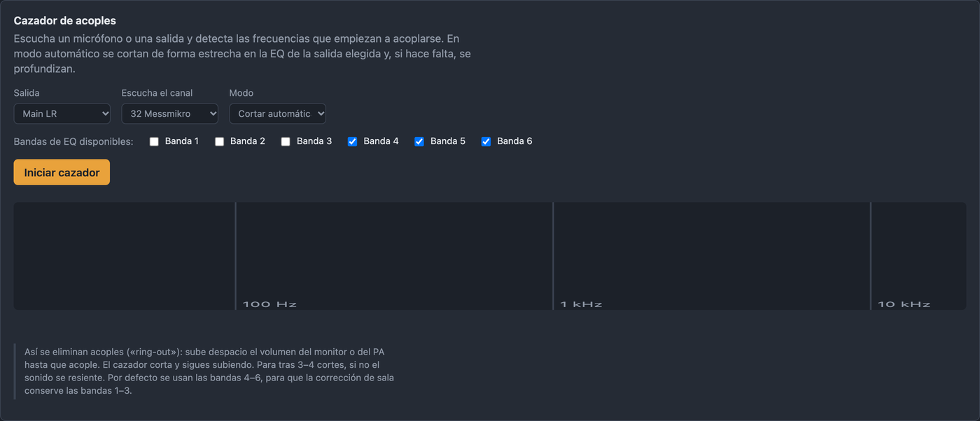Open the Modo dropdown
980x421 pixels.
(x=278, y=113)
